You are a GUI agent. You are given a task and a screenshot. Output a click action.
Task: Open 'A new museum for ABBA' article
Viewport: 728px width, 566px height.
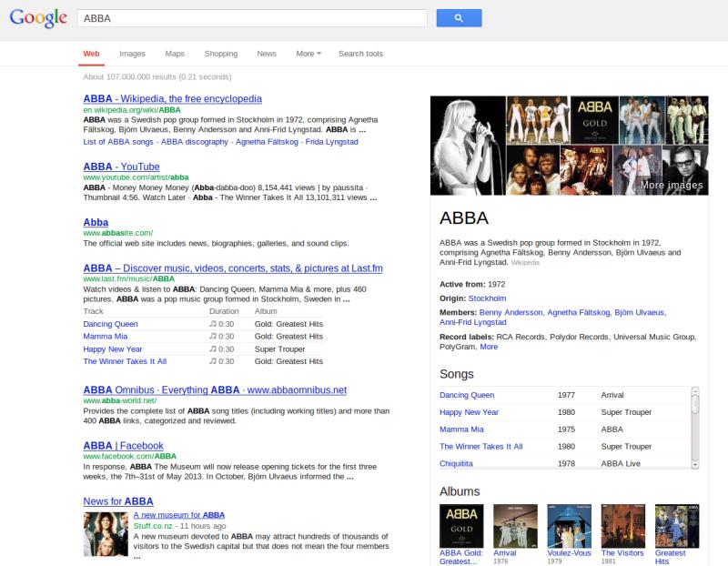178,515
